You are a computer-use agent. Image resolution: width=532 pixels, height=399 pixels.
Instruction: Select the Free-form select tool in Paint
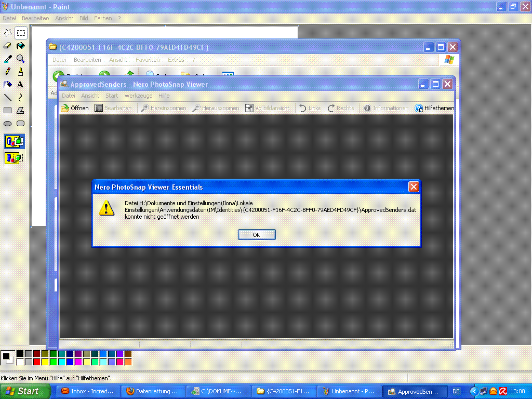point(7,33)
